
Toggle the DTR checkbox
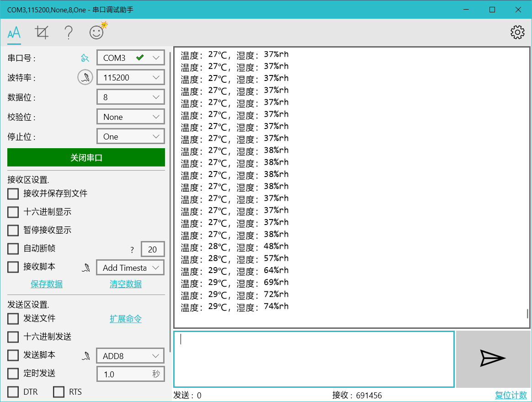point(13,392)
